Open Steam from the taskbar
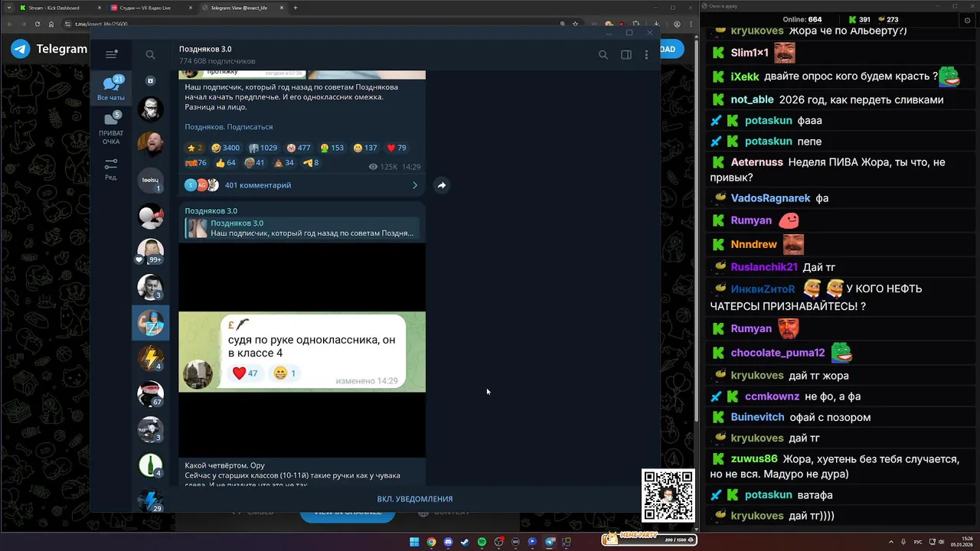 click(465, 542)
